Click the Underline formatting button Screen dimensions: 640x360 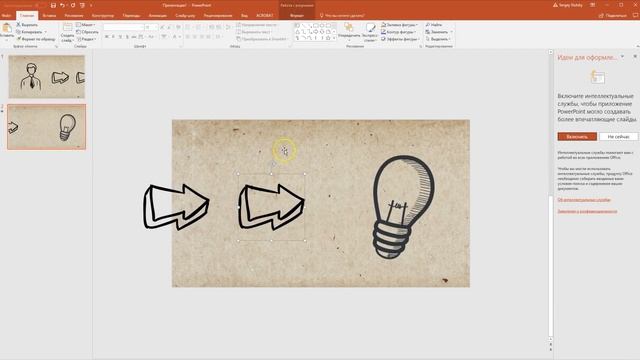(120, 37)
